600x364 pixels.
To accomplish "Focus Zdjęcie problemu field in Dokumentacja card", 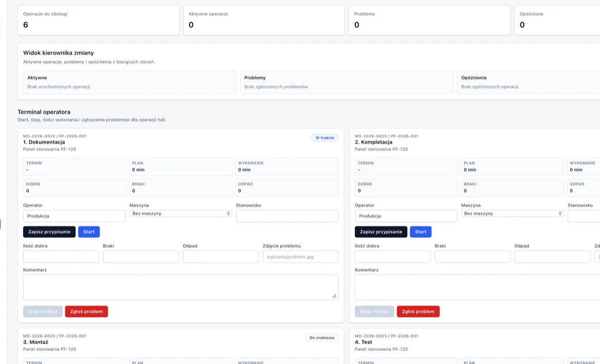I will (301, 256).
